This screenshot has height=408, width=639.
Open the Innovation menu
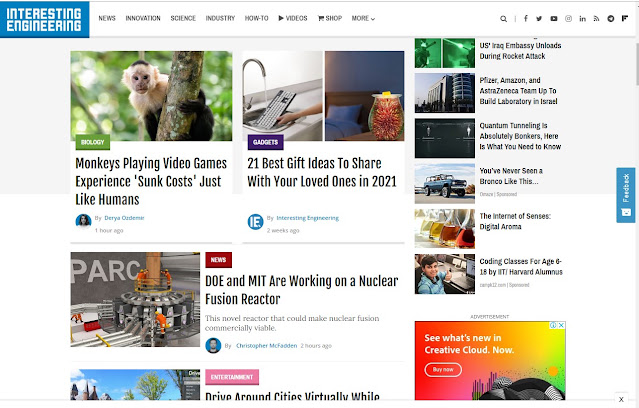143,18
